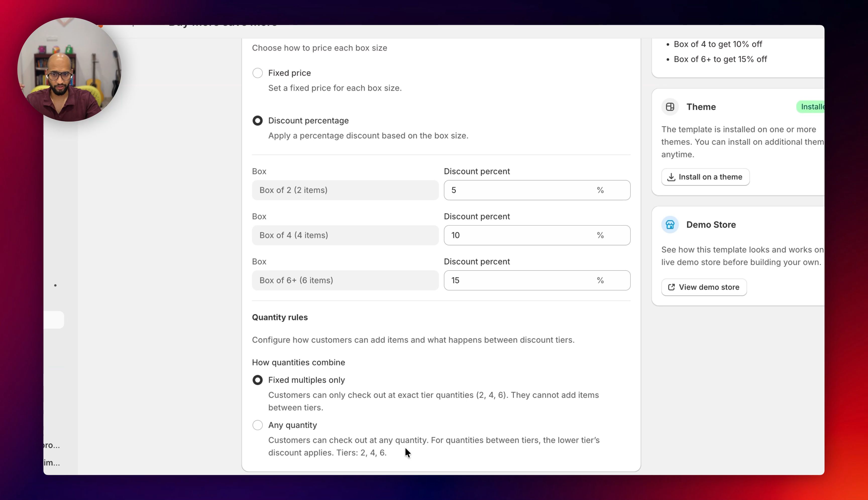
Task: Click the presenter webcam video bubble
Action: click(x=69, y=69)
